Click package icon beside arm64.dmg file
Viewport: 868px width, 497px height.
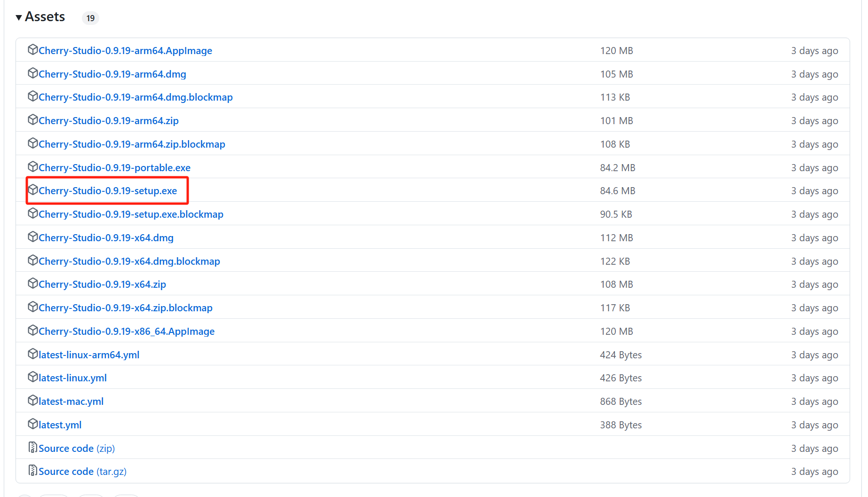pos(32,73)
